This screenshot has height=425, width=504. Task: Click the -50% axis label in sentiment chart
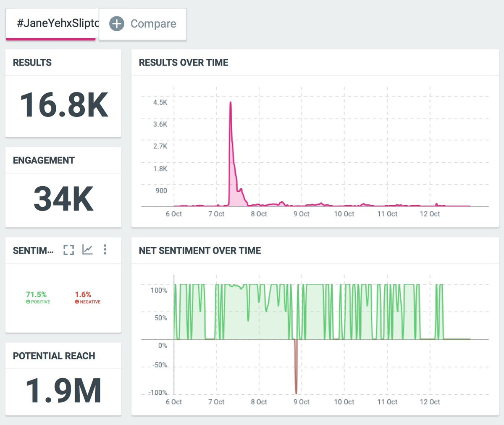(x=160, y=365)
